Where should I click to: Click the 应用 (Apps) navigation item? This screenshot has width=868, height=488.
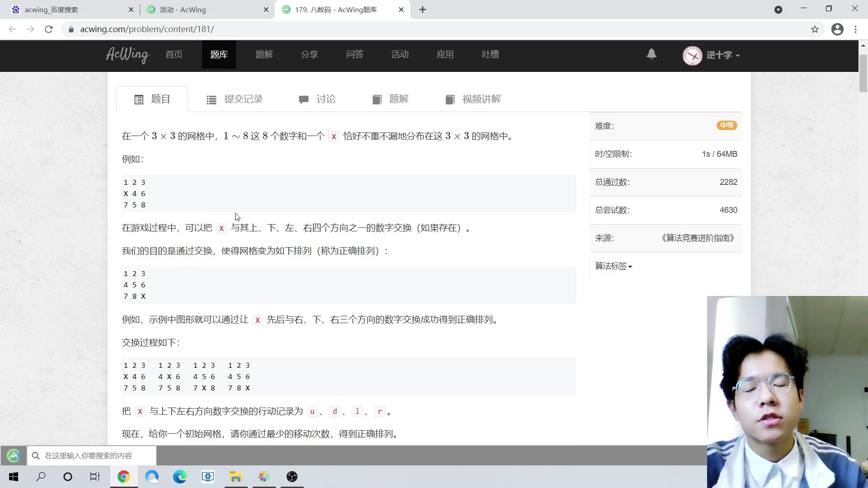445,54
